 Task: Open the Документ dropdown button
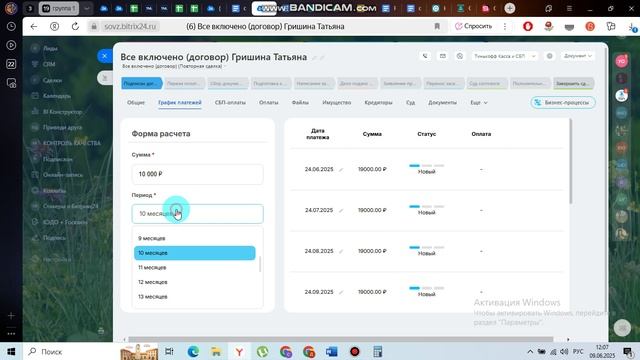click(578, 56)
